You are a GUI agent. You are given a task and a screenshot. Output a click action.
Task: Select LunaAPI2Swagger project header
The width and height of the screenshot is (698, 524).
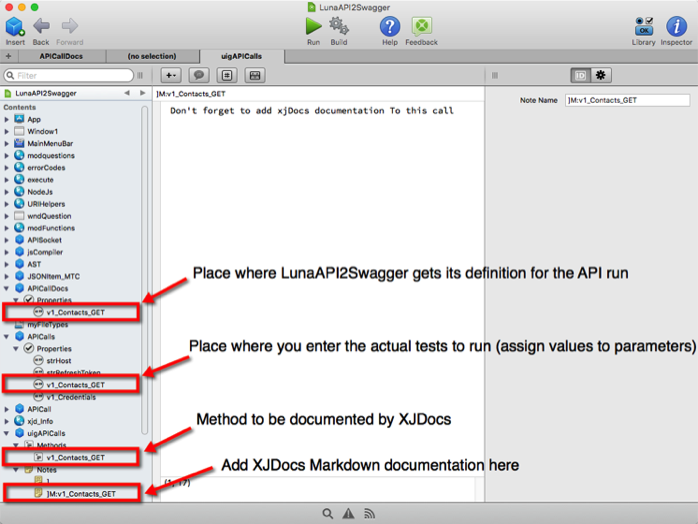46,93
